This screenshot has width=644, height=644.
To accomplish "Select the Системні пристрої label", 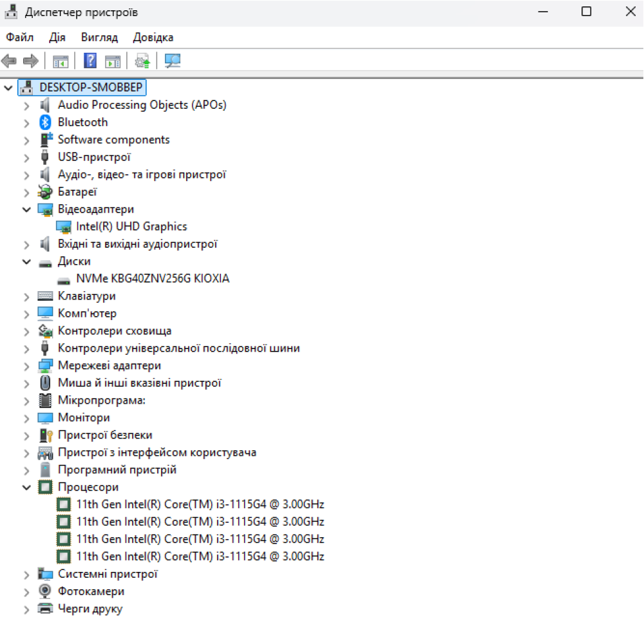I will pos(108,574).
